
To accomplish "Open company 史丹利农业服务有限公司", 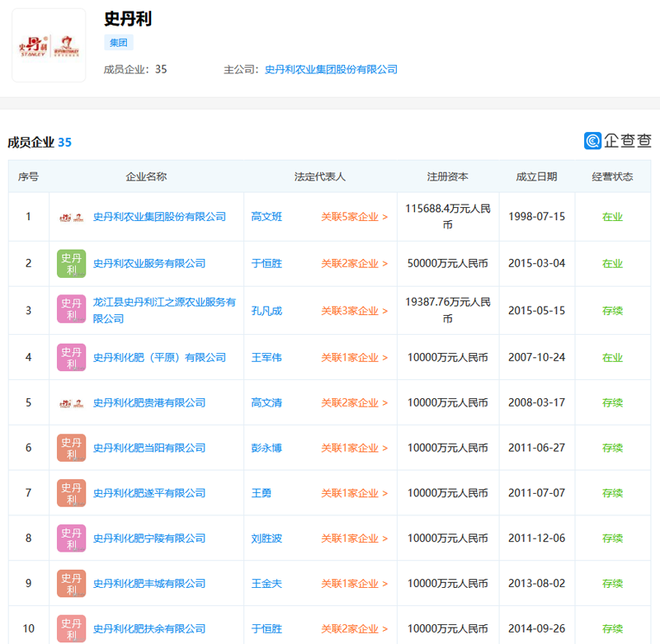I will pyautogui.click(x=149, y=264).
